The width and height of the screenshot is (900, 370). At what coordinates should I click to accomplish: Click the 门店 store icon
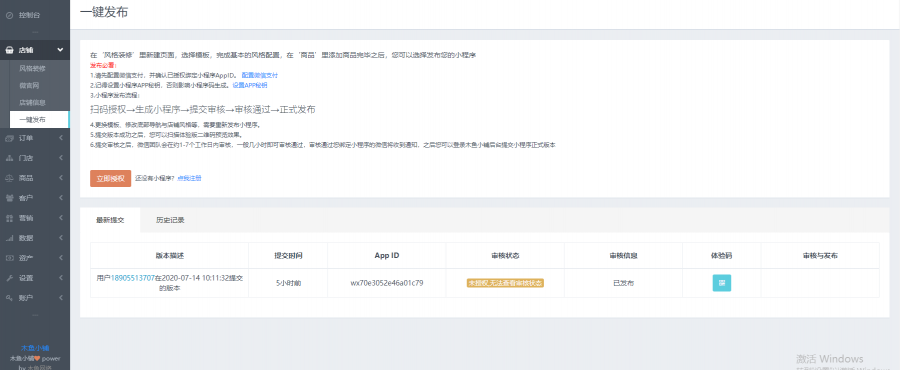9,158
